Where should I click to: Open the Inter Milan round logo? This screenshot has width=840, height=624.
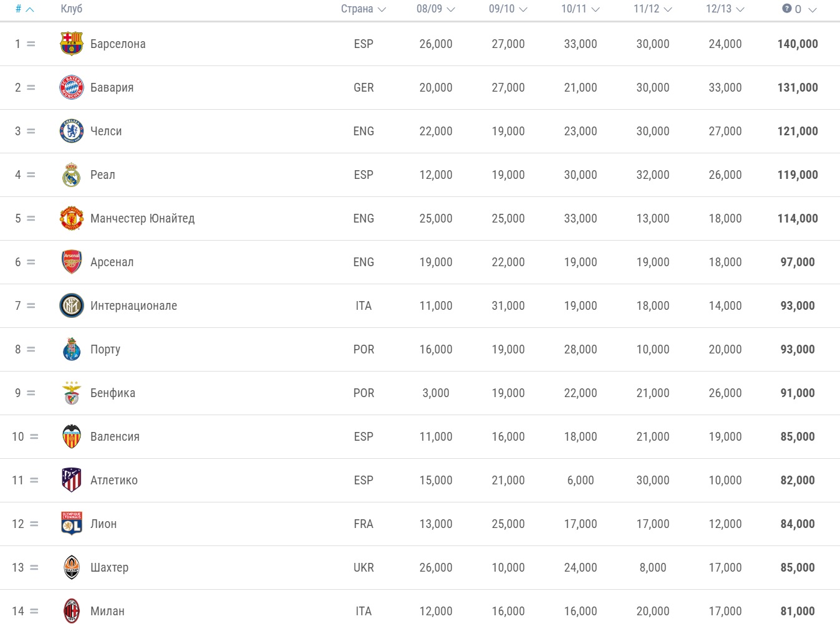point(72,305)
